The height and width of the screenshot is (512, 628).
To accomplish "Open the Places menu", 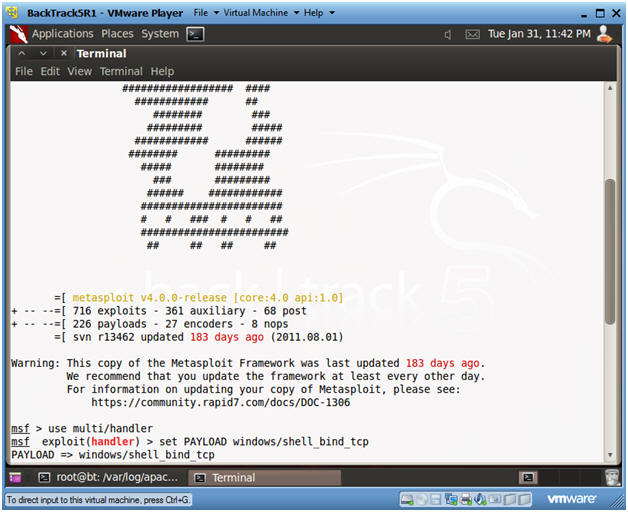I will point(117,34).
